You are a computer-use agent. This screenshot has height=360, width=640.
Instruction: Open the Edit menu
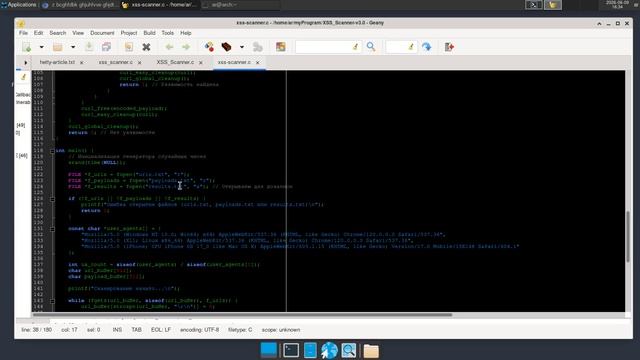(38, 33)
